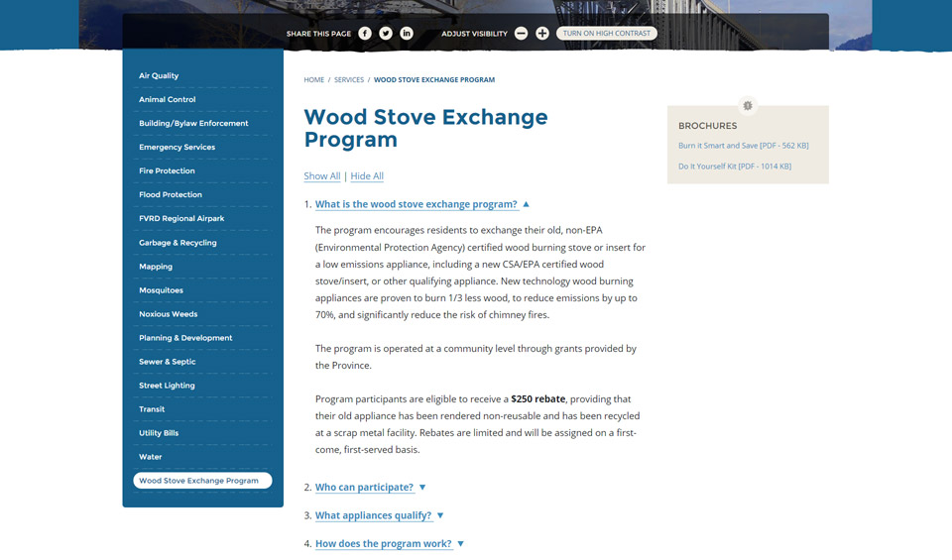
Task: Share this page on Twitter
Action: tap(386, 34)
